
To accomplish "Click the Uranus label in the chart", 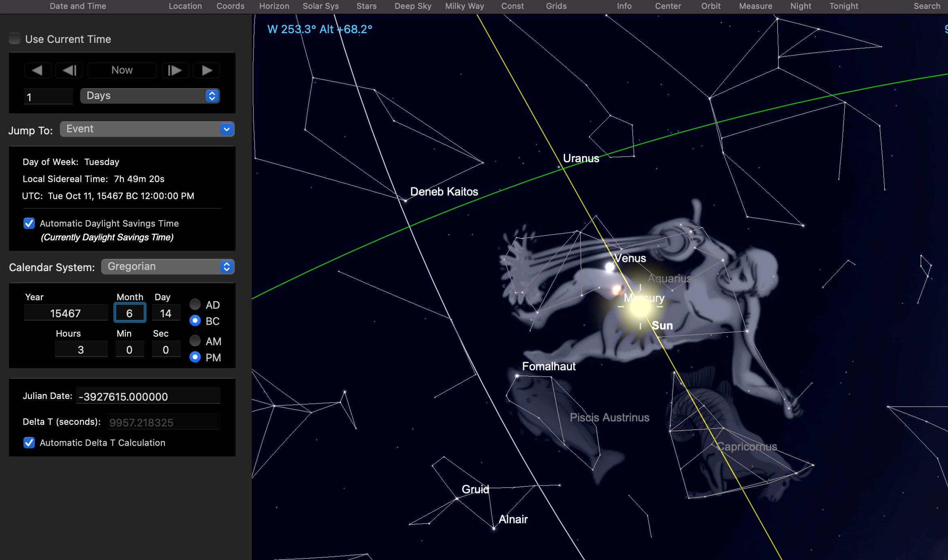I will tap(581, 159).
